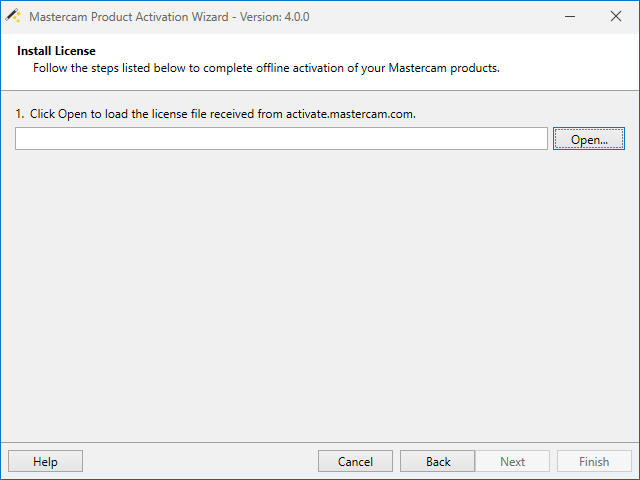Click the activate.mastercam.com text in step one

(350, 113)
